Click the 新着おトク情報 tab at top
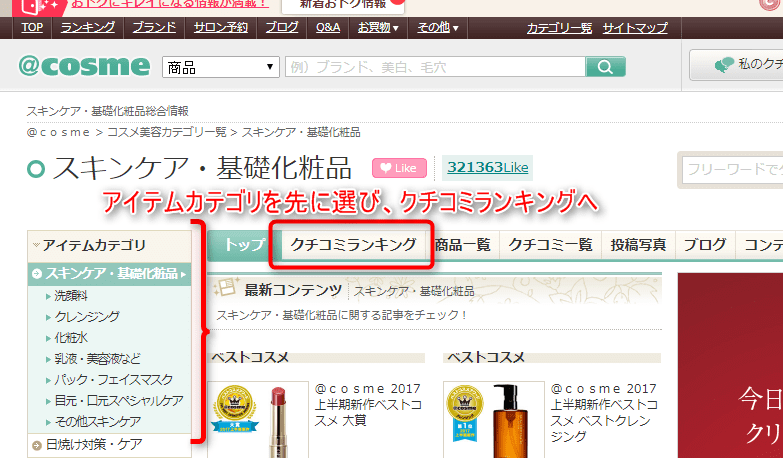 pos(343,5)
